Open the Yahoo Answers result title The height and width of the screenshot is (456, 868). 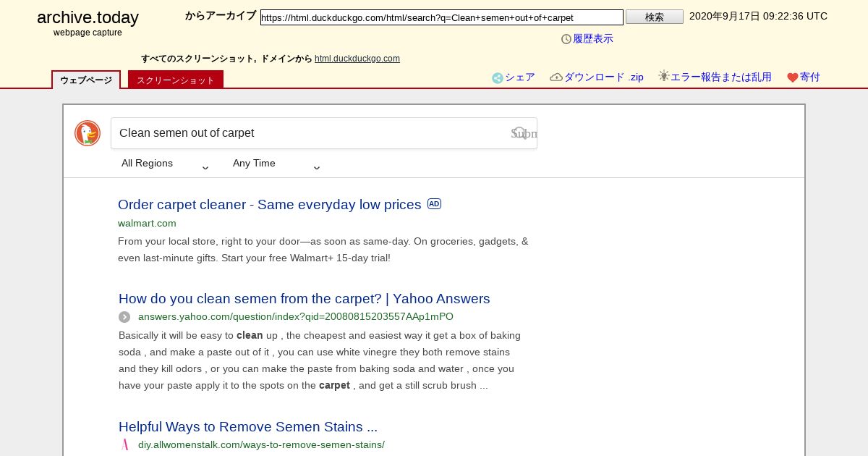point(305,299)
